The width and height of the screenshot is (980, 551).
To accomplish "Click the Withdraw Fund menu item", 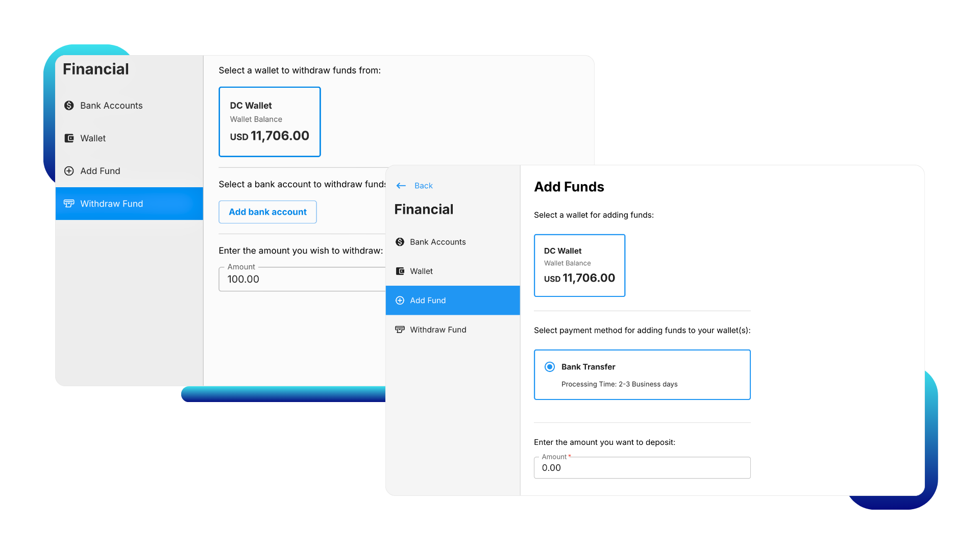I will click(129, 203).
